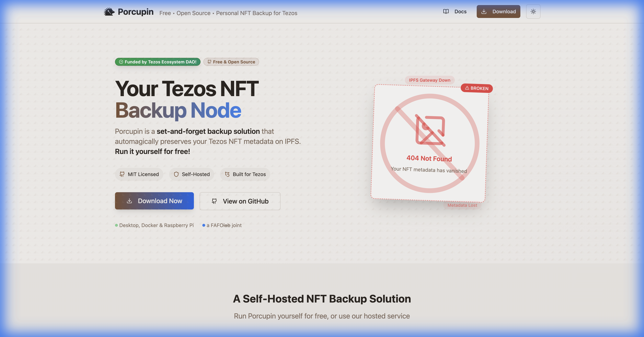
Task: Click the Funded by Tezos Ecosystem DAO badge
Action: point(158,62)
